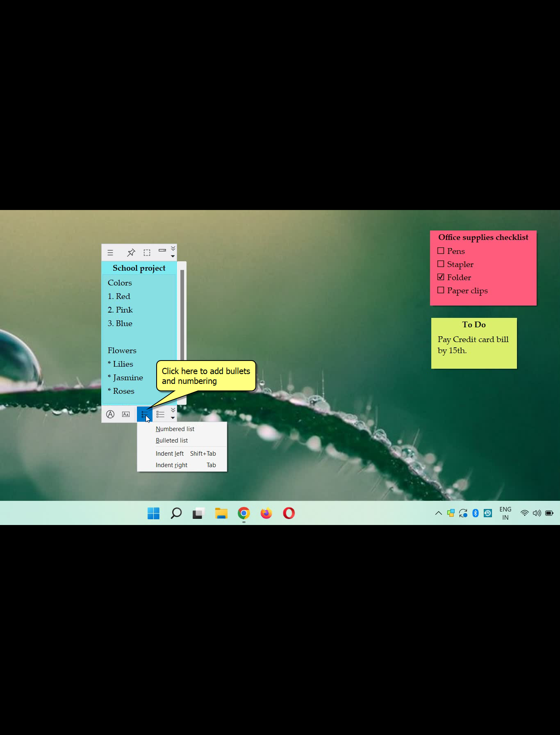This screenshot has height=735, width=560.
Task: Click the '* Roses' bullet line
Action: click(121, 391)
